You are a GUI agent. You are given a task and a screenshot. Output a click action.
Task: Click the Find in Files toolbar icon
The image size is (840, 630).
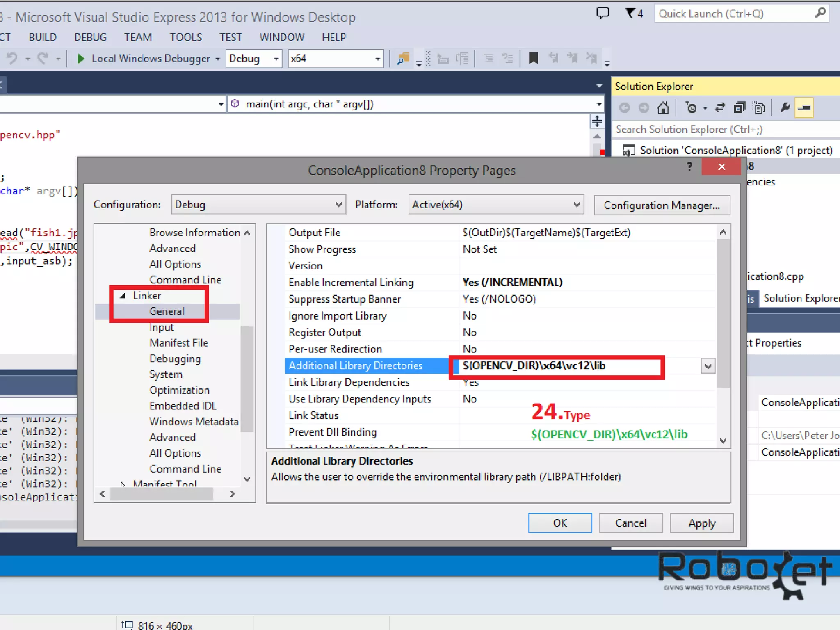coord(403,59)
